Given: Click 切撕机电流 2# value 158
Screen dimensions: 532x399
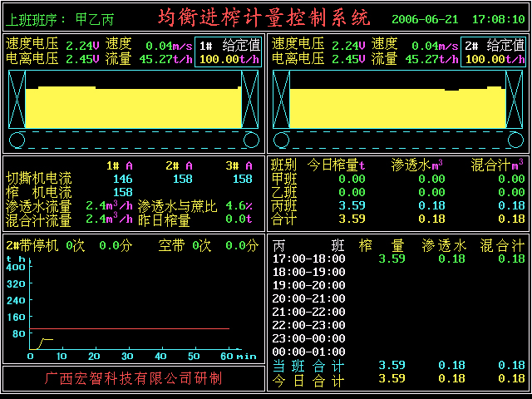Looking at the screenshot, I should pos(183,179).
